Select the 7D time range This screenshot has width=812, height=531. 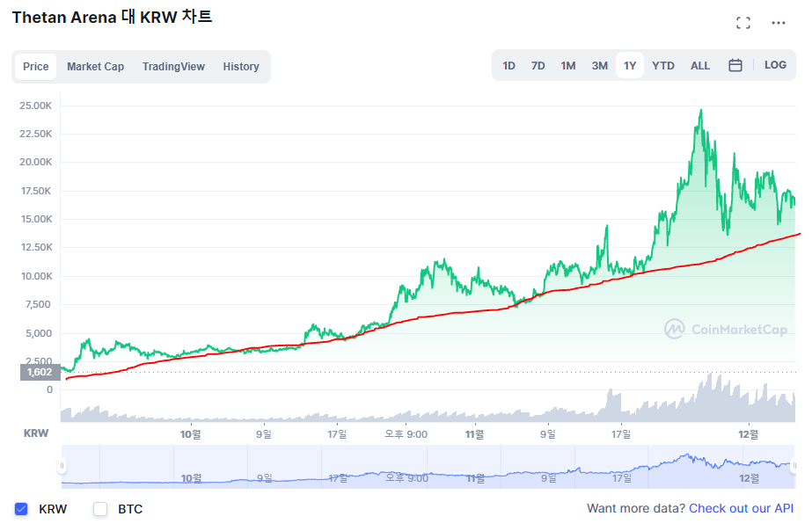pos(538,66)
